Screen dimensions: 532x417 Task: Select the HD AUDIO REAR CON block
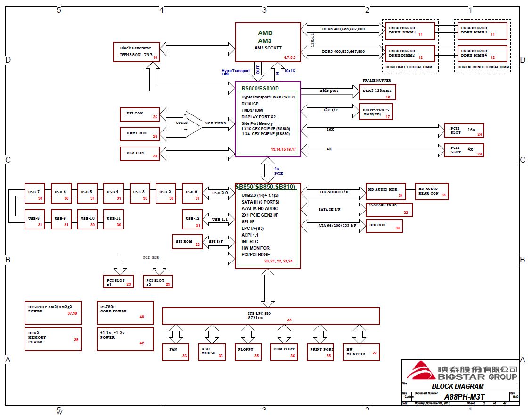pos(431,191)
